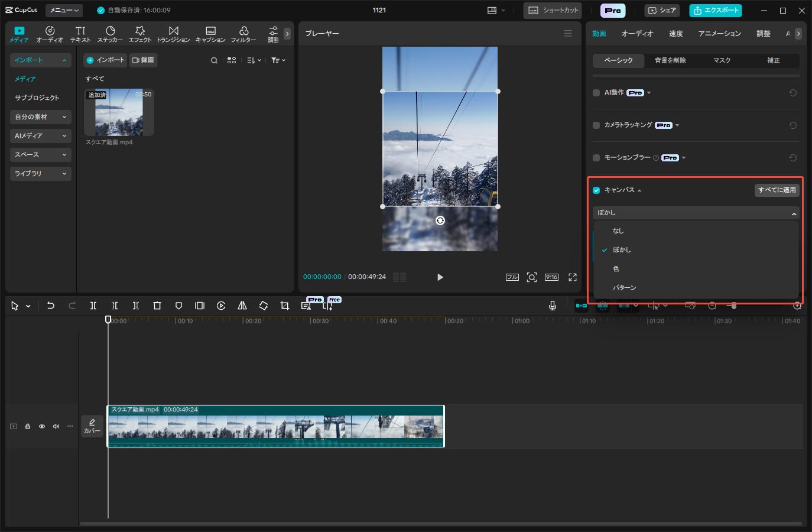Enable the モーションブラー checkbox
812x532 pixels.
pyautogui.click(x=596, y=158)
